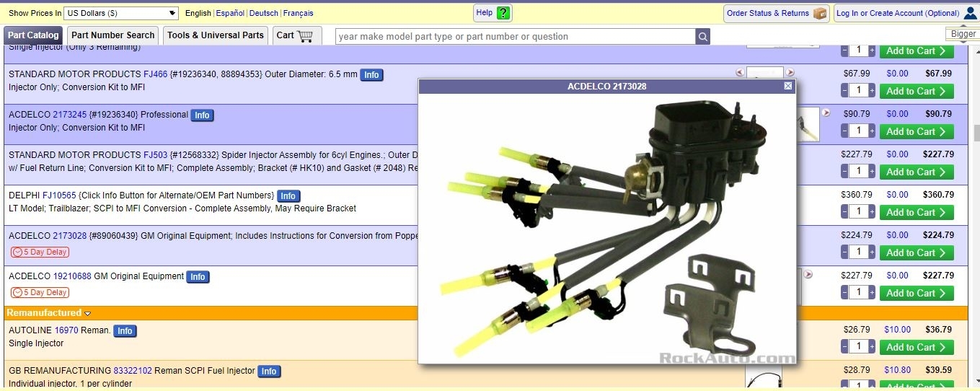This screenshot has height=391, width=980.
Task: Open the GB Remanufacturing 83322102 part link
Action: pos(133,371)
